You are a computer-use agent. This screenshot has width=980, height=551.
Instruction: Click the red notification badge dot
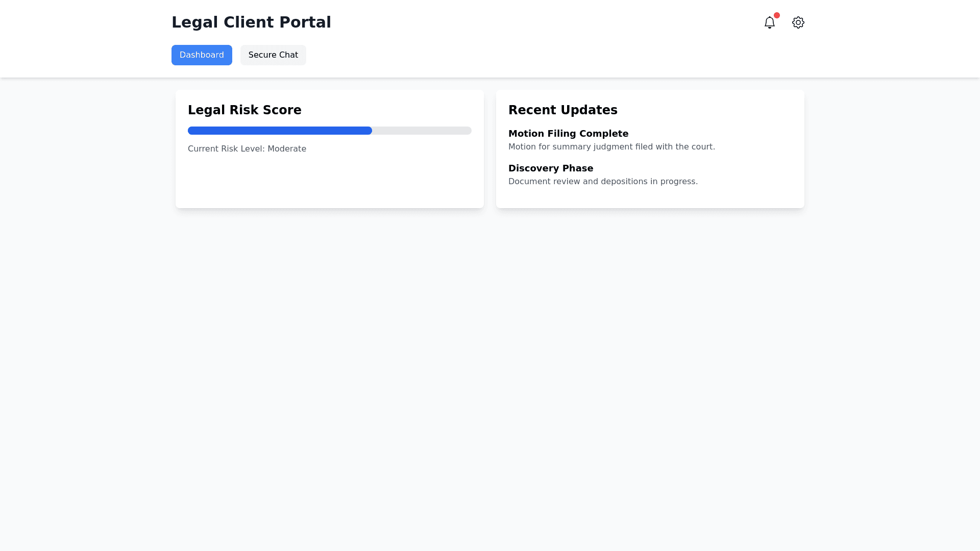pyautogui.click(x=776, y=15)
